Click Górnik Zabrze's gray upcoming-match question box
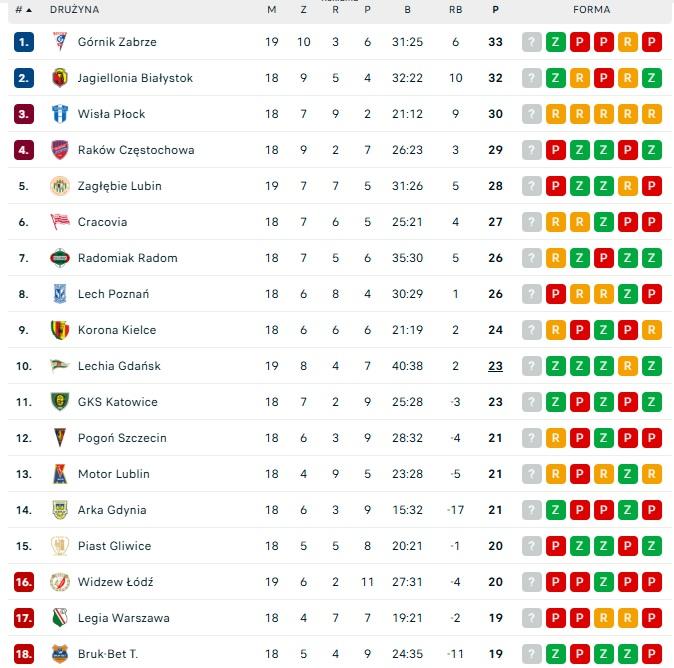This screenshot has width=674, height=668. point(531,42)
